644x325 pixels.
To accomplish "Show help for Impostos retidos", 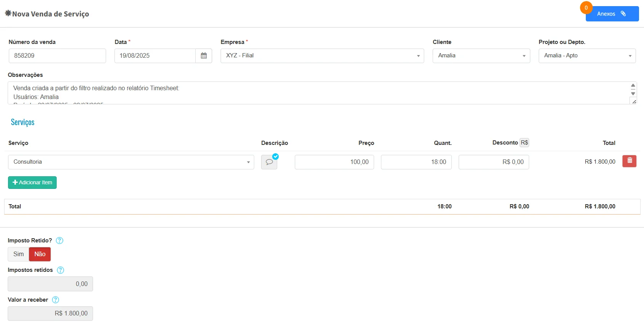I will click(60, 270).
